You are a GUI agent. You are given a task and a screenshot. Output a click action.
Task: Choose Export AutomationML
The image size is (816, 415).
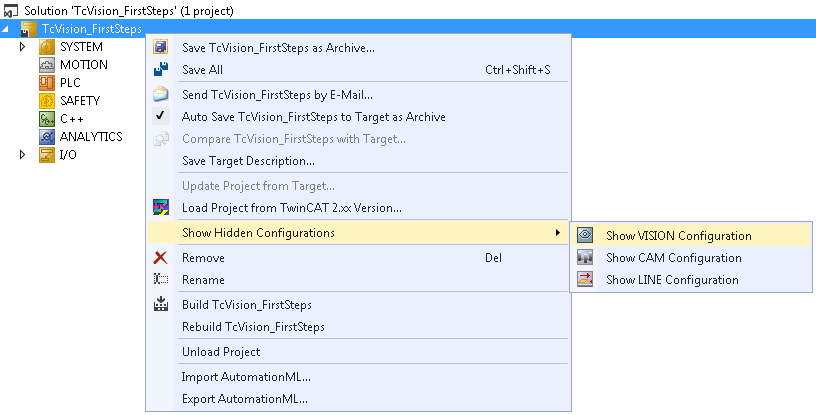click(358, 399)
